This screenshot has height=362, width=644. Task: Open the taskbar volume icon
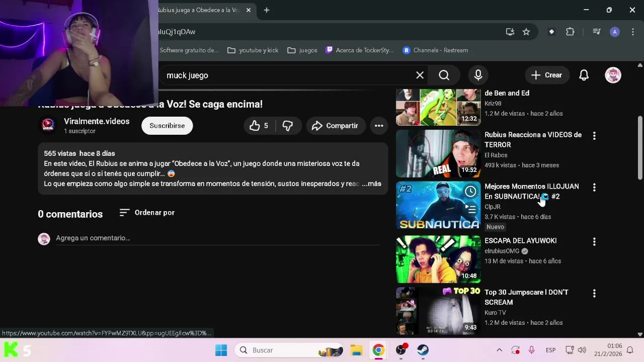[x=582, y=350]
